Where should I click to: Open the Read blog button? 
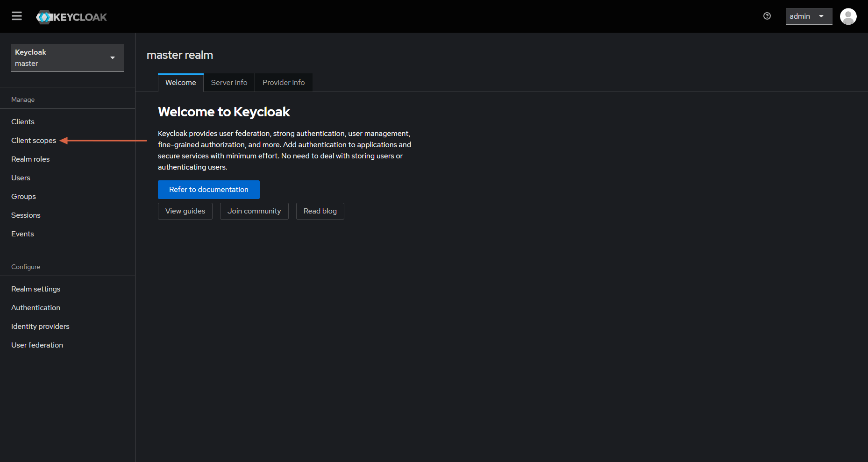click(320, 211)
